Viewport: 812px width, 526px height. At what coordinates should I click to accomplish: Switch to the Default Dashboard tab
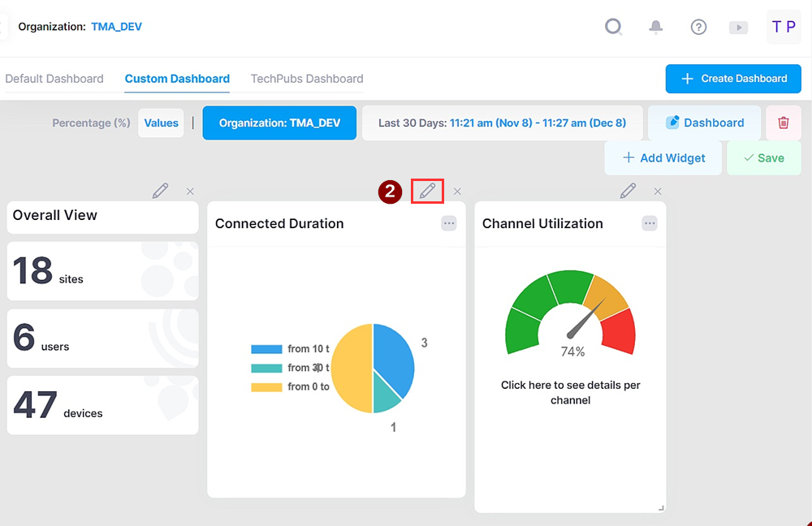coord(54,79)
